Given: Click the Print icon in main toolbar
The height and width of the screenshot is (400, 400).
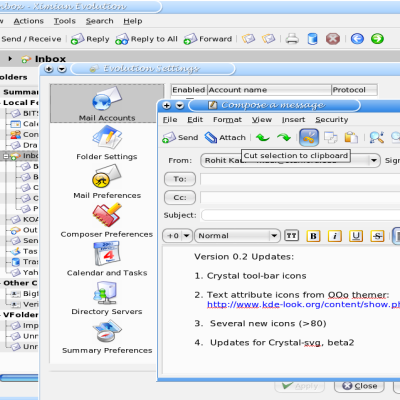Looking at the screenshot, I should pos(292,39).
